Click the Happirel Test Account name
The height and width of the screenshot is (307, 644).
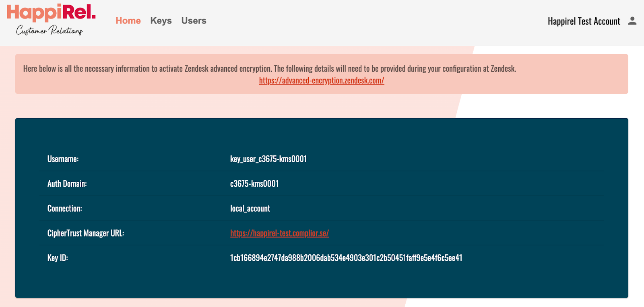click(x=584, y=21)
